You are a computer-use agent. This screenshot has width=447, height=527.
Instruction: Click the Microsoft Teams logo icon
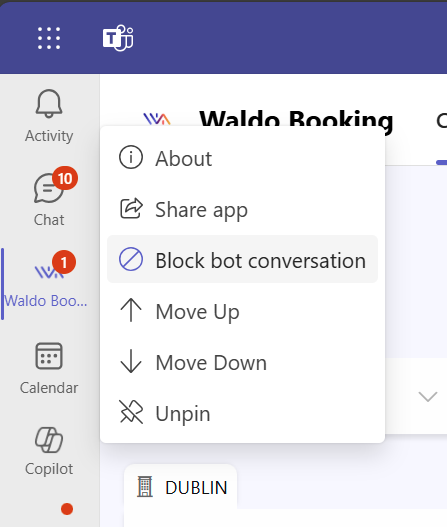pyautogui.click(x=118, y=38)
